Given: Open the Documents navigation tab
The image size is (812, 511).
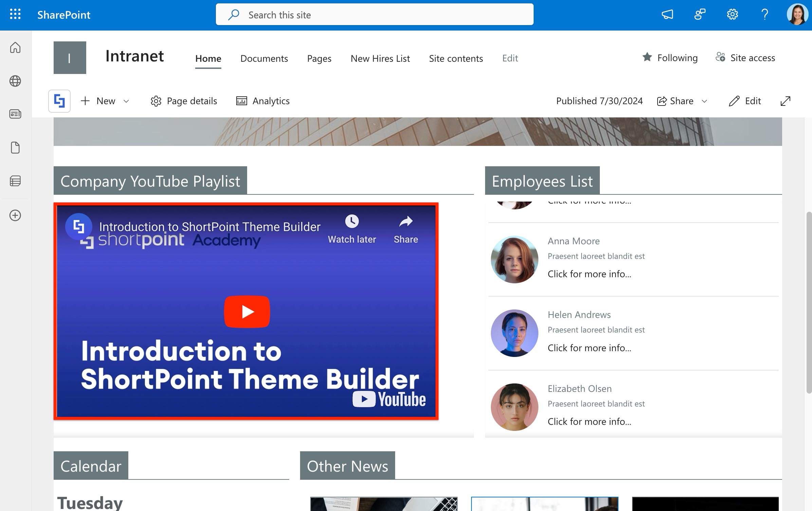Looking at the screenshot, I should point(264,58).
